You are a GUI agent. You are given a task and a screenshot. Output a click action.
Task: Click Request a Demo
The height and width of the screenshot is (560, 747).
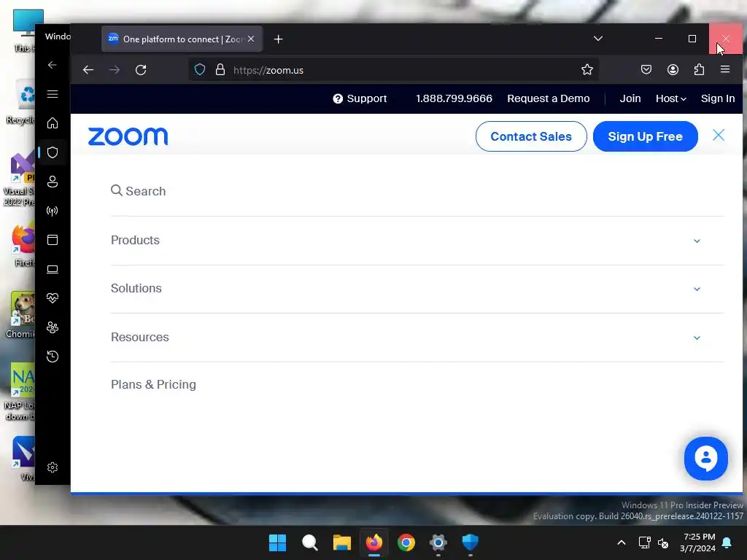[548, 98]
